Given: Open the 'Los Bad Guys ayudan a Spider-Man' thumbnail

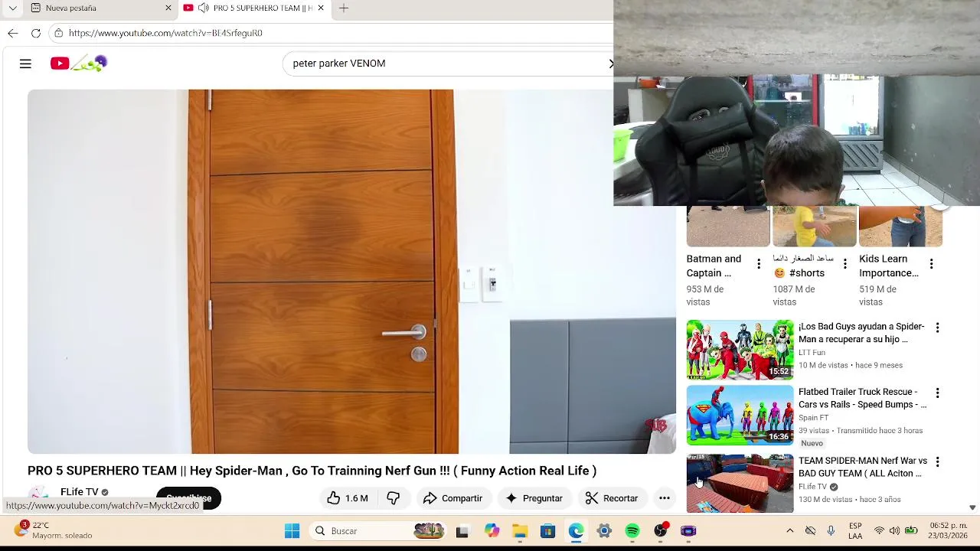Looking at the screenshot, I should (740, 350).
